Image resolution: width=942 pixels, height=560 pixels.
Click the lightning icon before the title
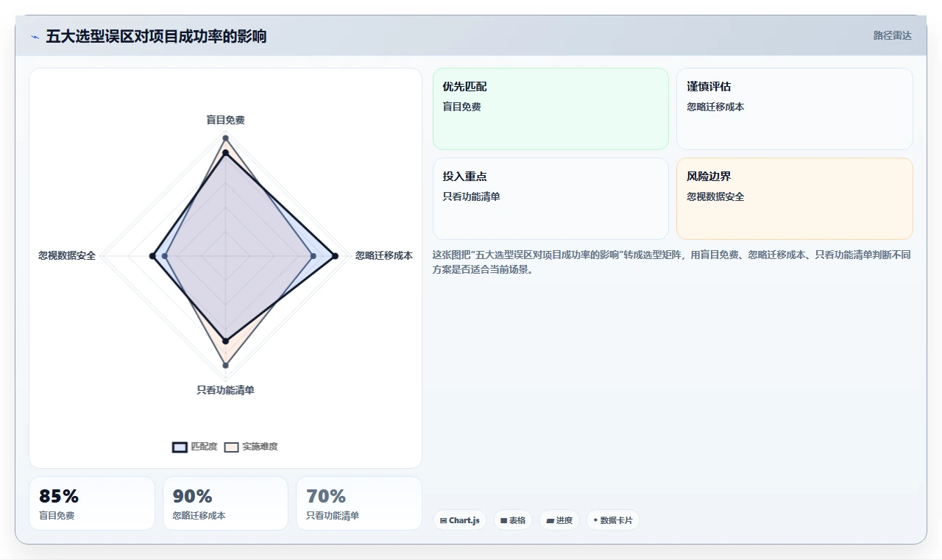click(x=35, y=37)
